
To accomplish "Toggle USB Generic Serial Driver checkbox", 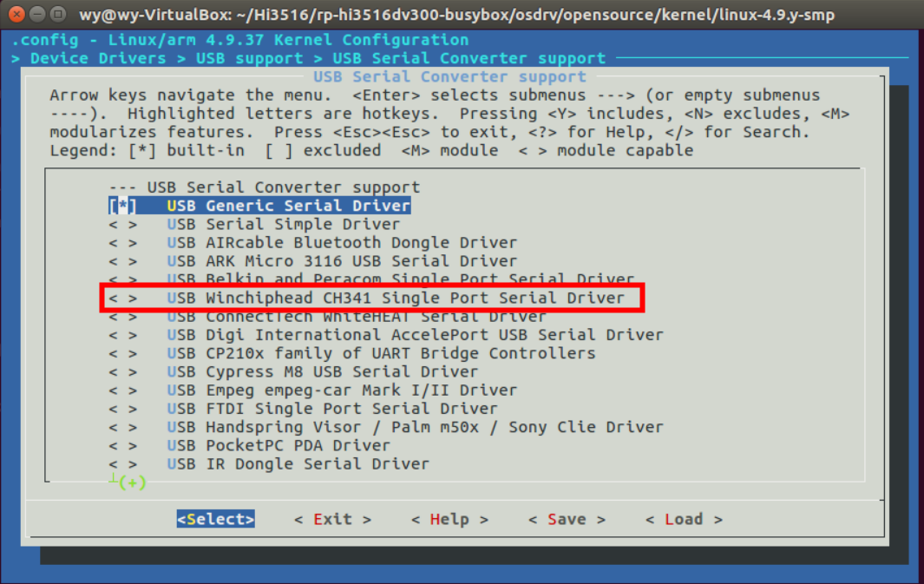I will 122,206.
